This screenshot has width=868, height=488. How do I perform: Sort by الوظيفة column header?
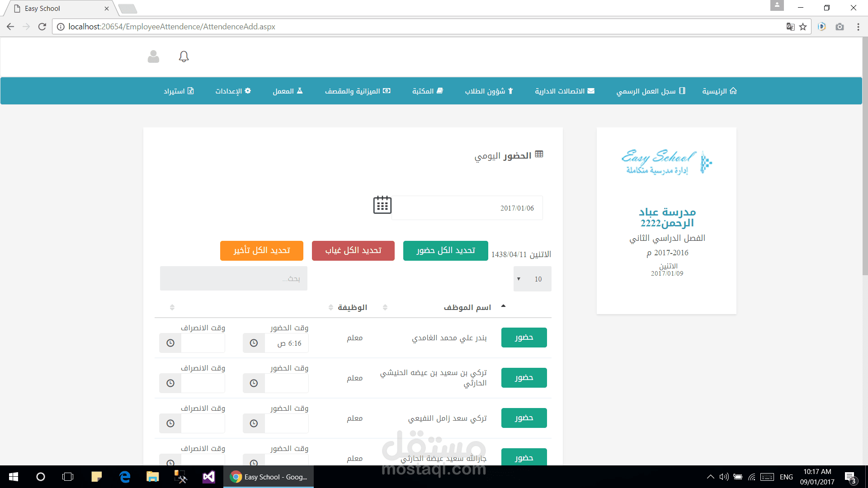(352, 307)
